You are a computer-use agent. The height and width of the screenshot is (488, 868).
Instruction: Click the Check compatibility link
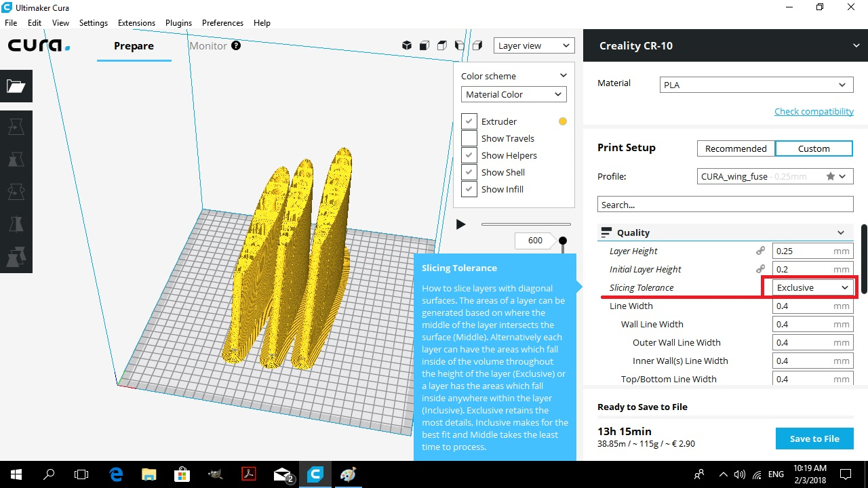click(x=814, y=111)
